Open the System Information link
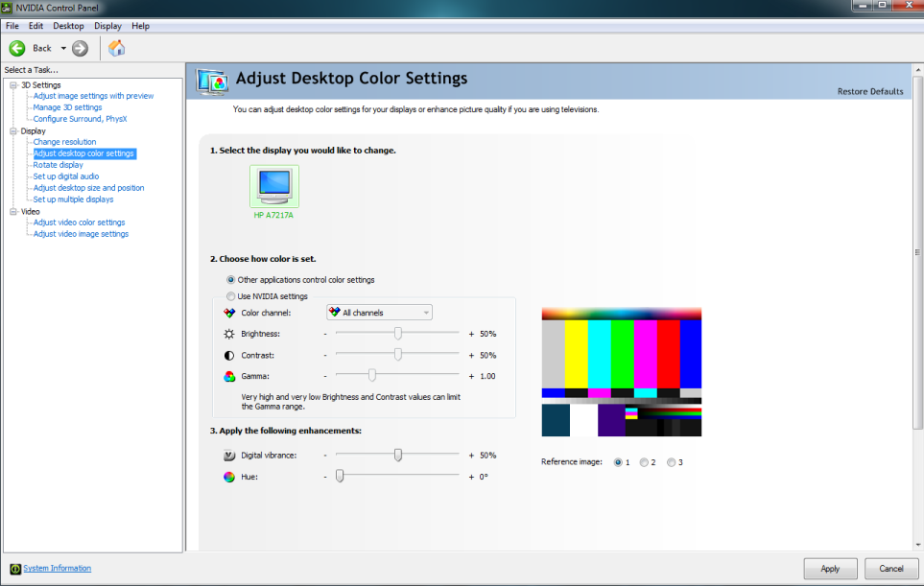 point(58,569)
